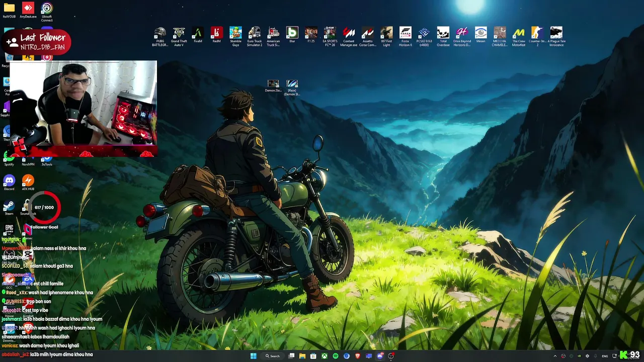Open Spotify from the taskbar
This screenshot has width=644, height=362.
336,356
